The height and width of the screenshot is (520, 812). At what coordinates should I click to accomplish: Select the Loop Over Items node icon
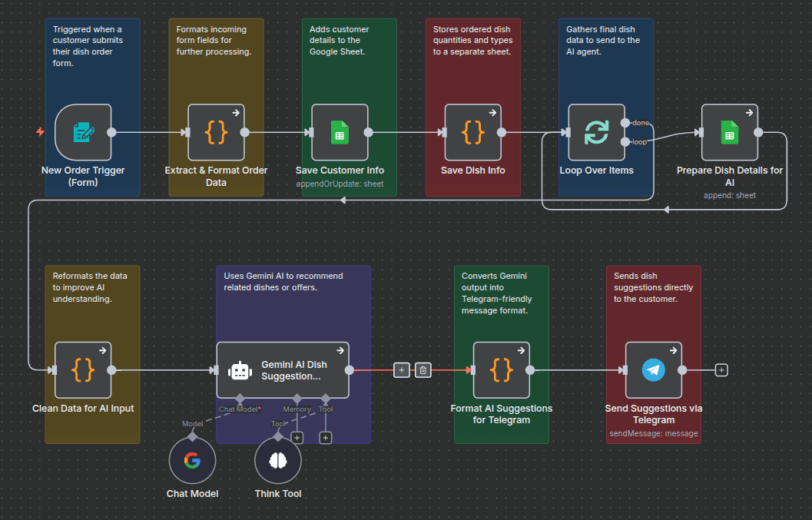(596, 132)
